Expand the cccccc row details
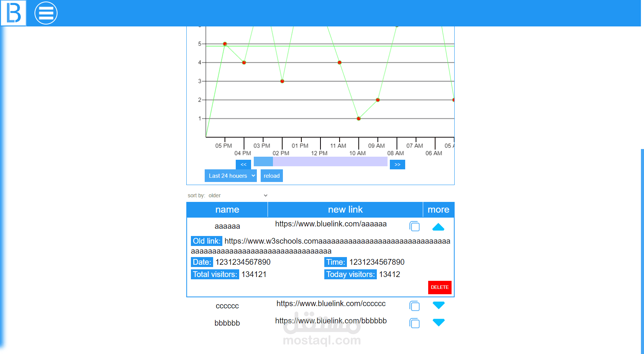The width and height of the screenshot is (644, 354). tap(439, 305)
